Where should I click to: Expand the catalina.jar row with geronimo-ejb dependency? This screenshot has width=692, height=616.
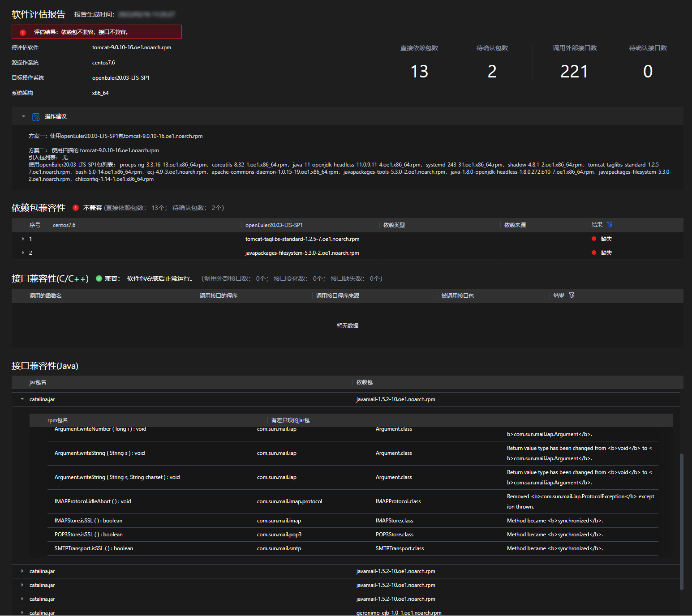coord(22,612)
